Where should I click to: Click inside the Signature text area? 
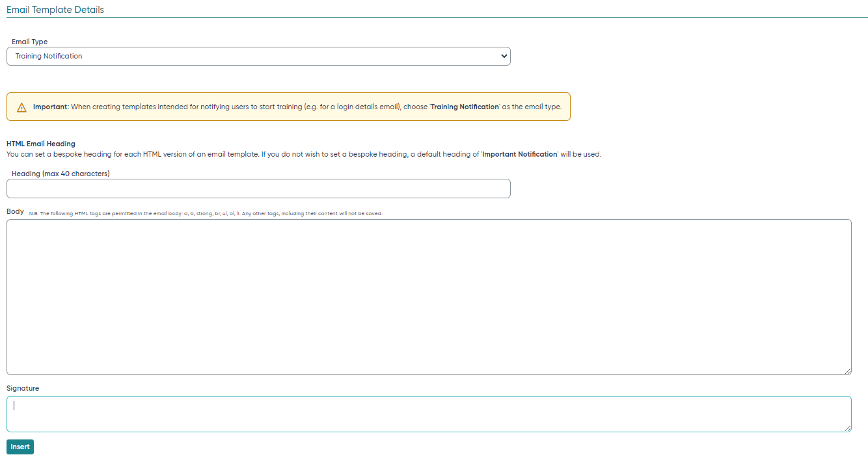[x=429, y=414]
